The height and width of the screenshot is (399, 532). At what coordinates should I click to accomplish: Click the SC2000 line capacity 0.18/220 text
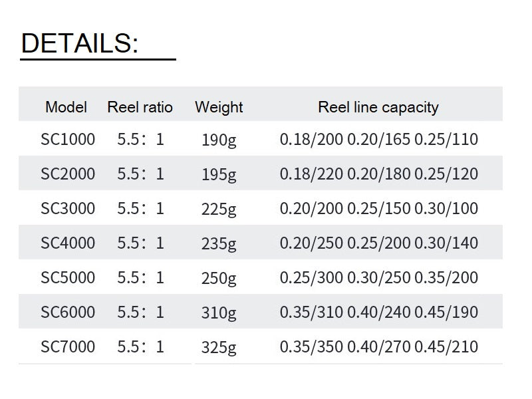[311, 174]
